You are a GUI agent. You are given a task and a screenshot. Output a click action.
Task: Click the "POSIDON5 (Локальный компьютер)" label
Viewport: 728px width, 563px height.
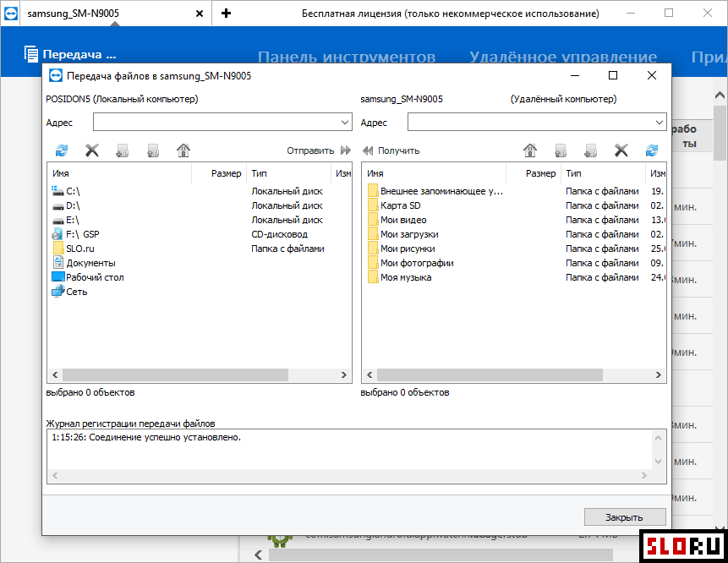pos(122,99)
